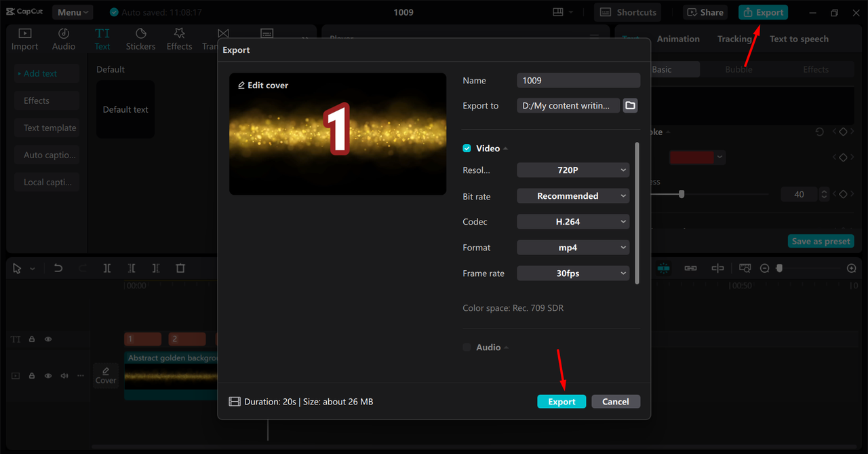
Task: Toggle lock on the video track
Action: point(32,375)
